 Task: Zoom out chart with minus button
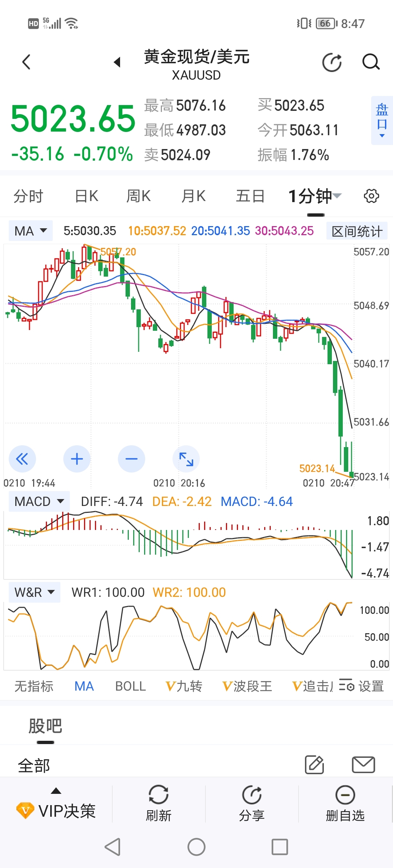pos(131,459)
